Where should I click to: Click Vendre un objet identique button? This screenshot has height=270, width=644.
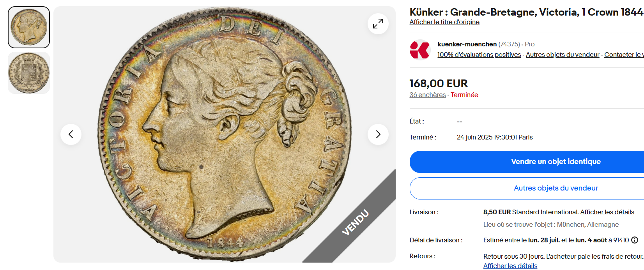pos(527,162)
